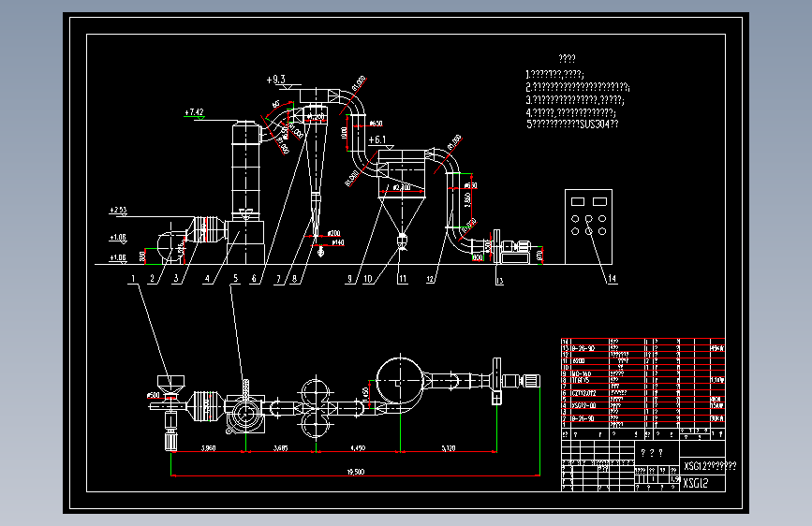Select the MC-160 code in parts list

coord(581,373)
